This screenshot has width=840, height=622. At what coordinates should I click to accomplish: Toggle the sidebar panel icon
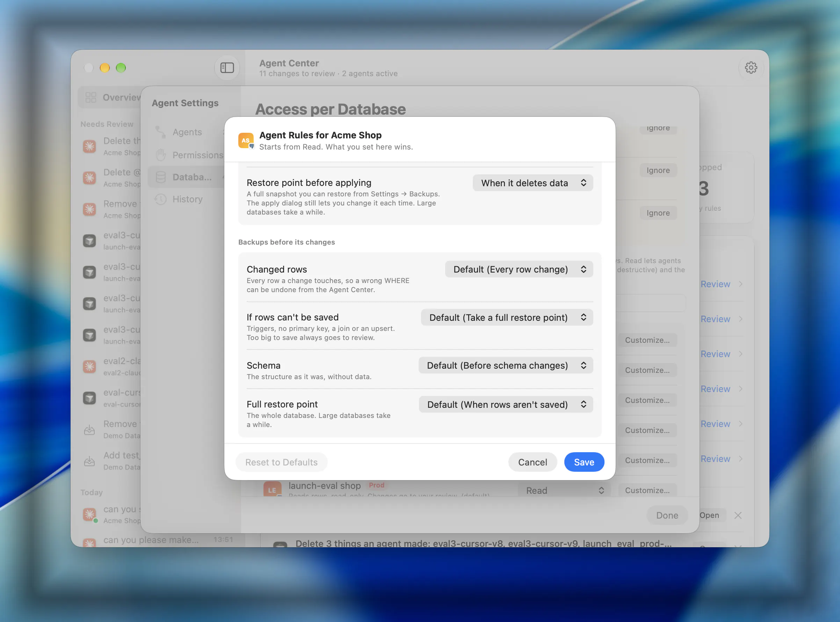coord(227,68)
